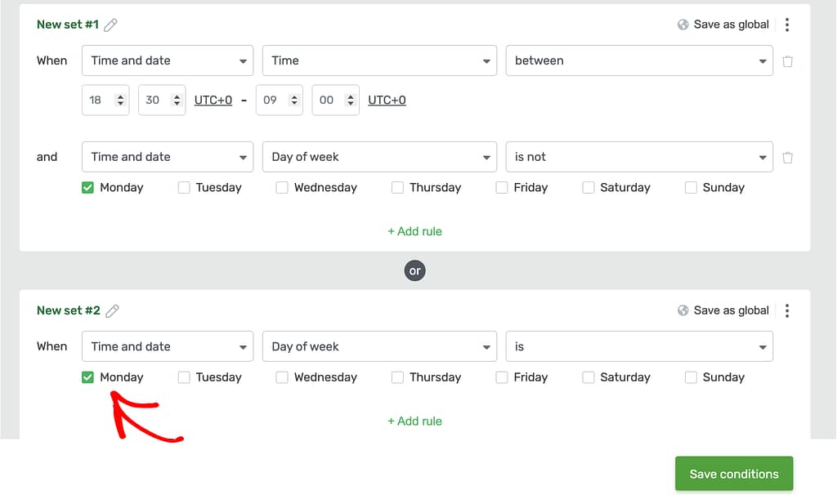Click globe icon for set #2 Save as global
The width and height of the screenshot is (837, 504).
(683, 310)
